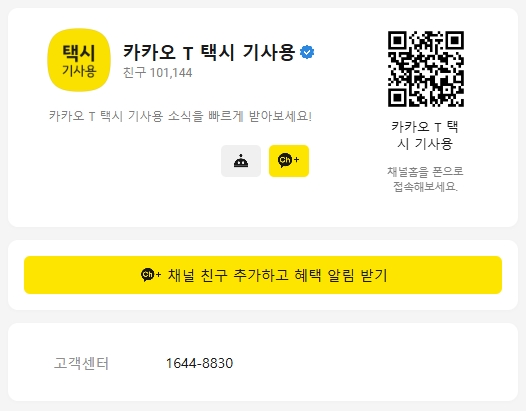Click 채널홈을 폰으로 접속해보세요 hint text
The height and width of the screenshot is (411, 526).
[425, 179]
